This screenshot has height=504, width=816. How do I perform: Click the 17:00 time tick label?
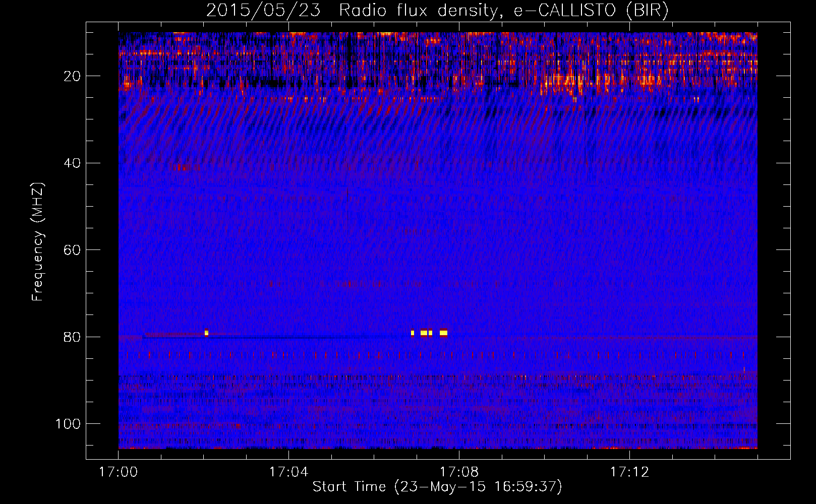(x=118, y=472)
